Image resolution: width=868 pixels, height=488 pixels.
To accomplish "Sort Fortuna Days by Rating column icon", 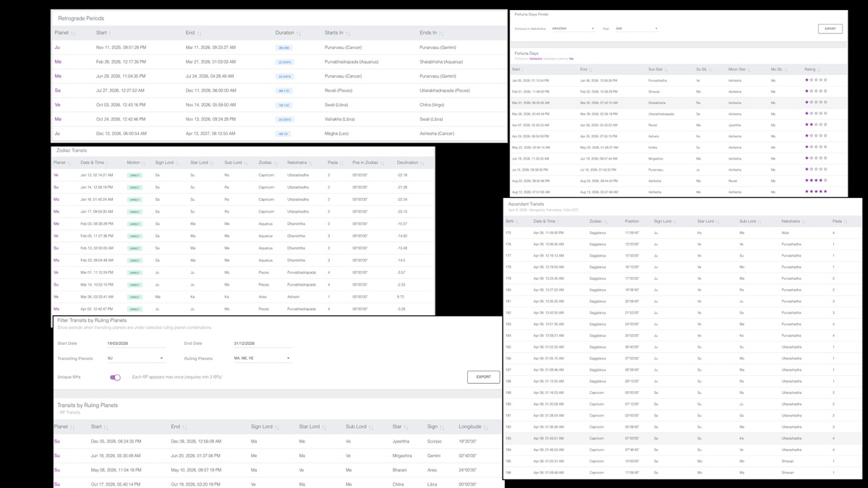I will (820, 70).
